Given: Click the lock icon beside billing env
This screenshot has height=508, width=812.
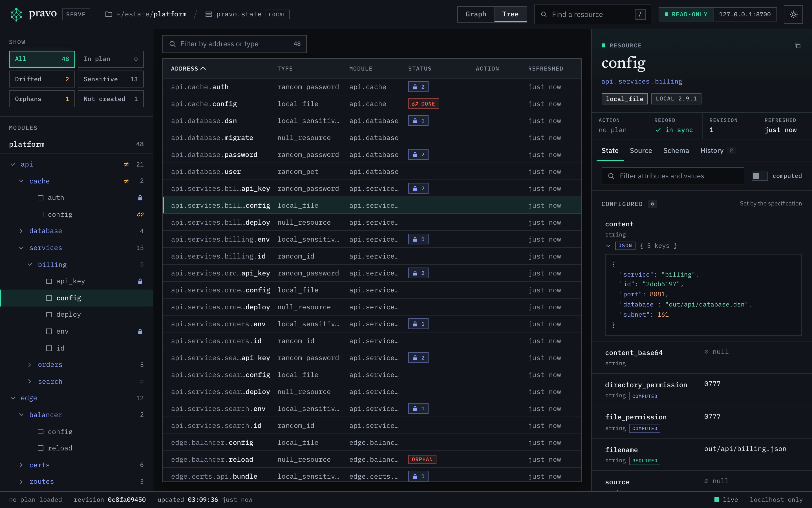Looking at the screenshot, I should click(140, 331).
